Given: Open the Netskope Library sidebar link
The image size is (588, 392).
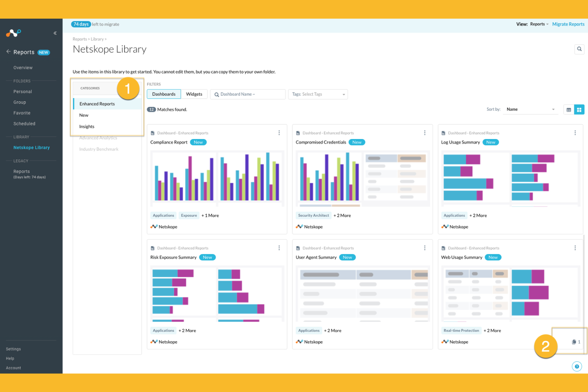Looking at the screenshot, I should click(31, 147).
